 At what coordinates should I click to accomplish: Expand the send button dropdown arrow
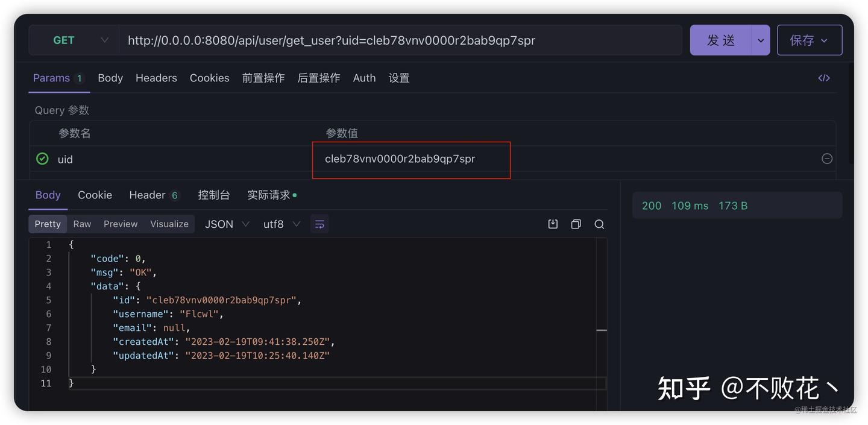click(x=761, y=40)
